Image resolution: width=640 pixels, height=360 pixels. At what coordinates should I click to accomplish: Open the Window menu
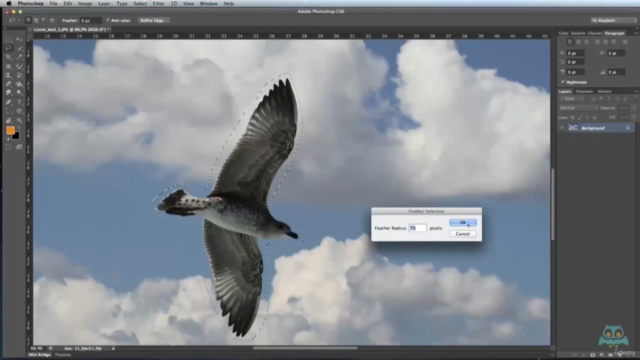coord(208,3)
